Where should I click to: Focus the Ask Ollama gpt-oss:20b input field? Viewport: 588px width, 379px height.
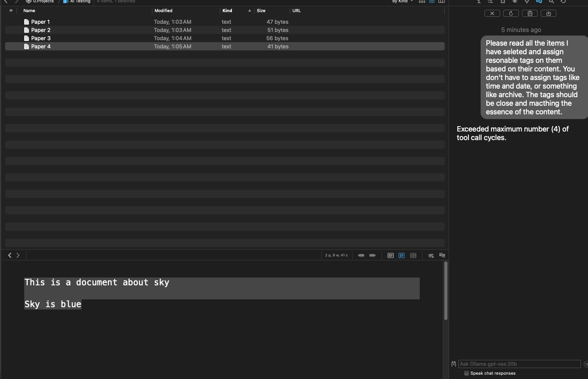click(519, 364)
